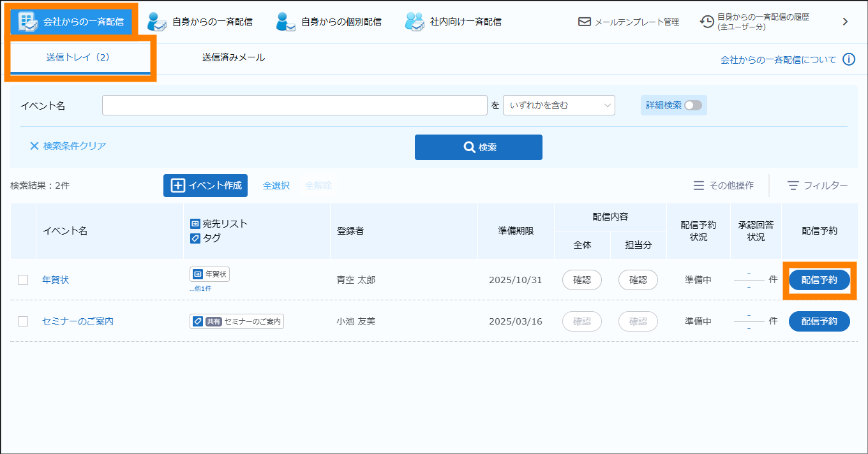Check the セミナーのご案内 row checkbox
868x454 pixels.
[x=23, y=321]
